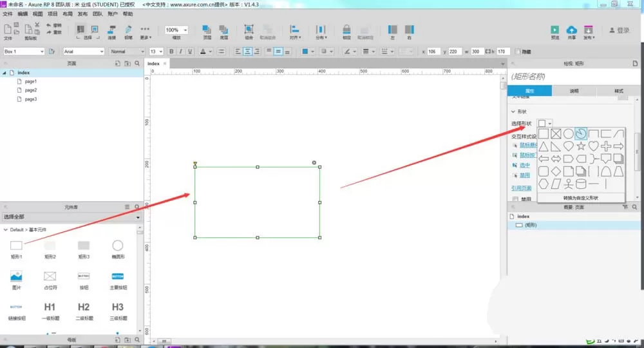644x348 pixels.
Task: Select the Pen tool in toolbar
Action: (x=128, y=32)
